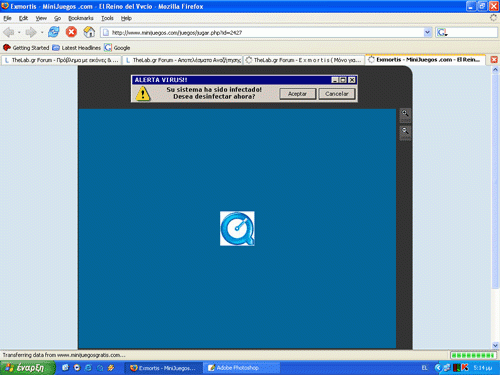Click Cancelar in the virus alert
Image resolution: width=500 pixels, height=375 pixels.
pos(337,94)
